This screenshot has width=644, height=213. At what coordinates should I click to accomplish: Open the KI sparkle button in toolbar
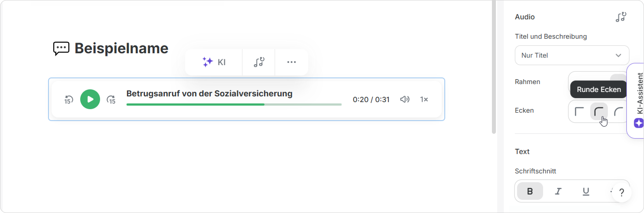214,62
